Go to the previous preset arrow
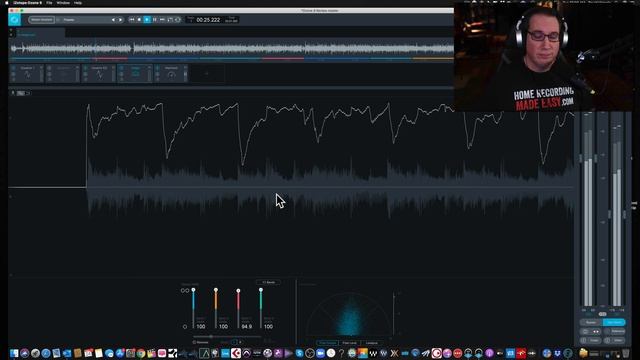Screen dimensions: 640x360 (113, 20)
